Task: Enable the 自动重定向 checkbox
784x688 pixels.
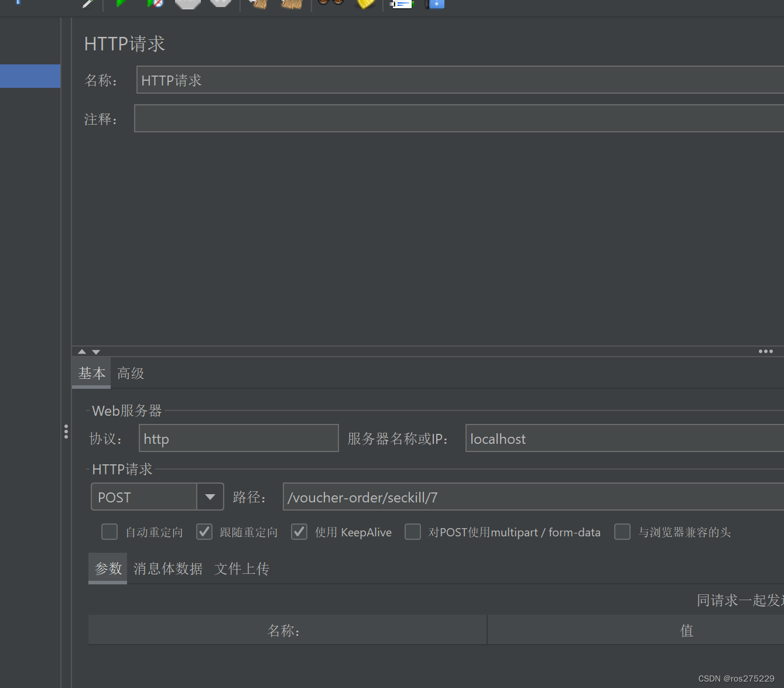Action: [109, 532]
